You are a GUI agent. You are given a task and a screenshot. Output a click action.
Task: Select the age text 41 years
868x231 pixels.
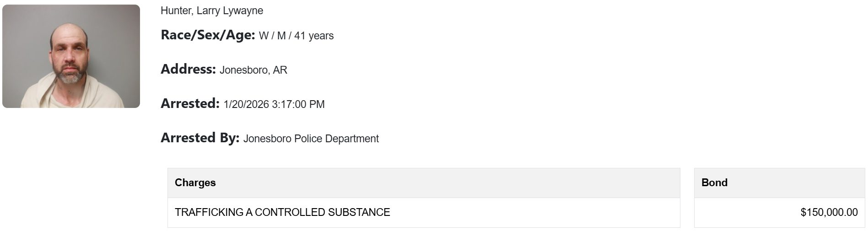pos(314,36)
